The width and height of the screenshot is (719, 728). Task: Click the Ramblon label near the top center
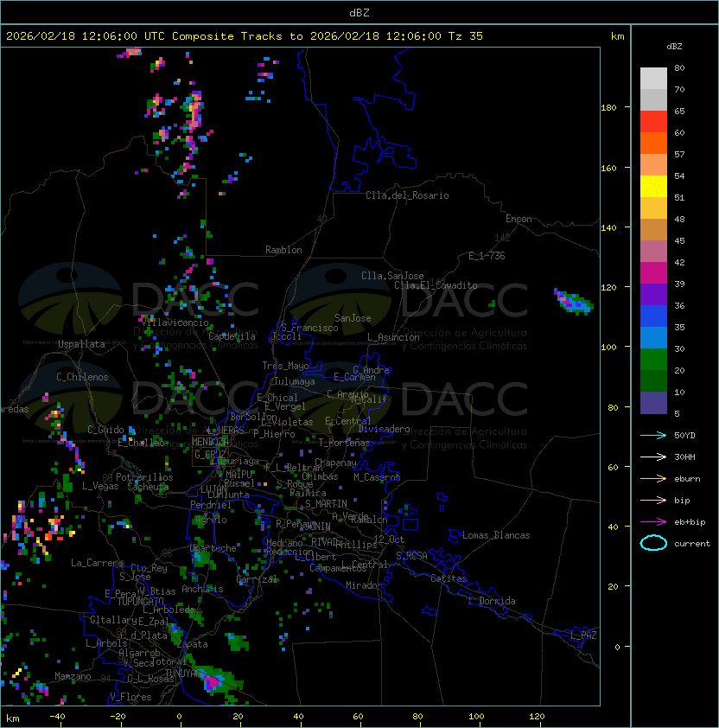pyautogui.click(x=283, y=250)
